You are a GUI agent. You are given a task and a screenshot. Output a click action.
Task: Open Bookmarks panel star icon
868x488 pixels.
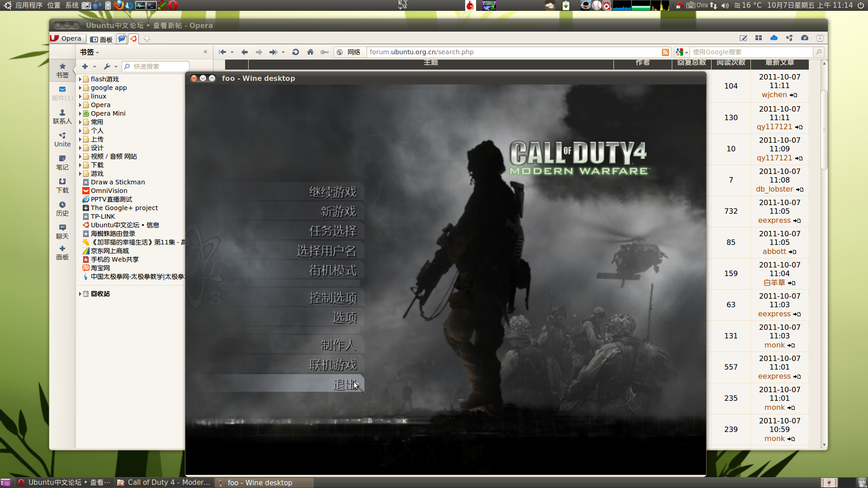point(62,70)
